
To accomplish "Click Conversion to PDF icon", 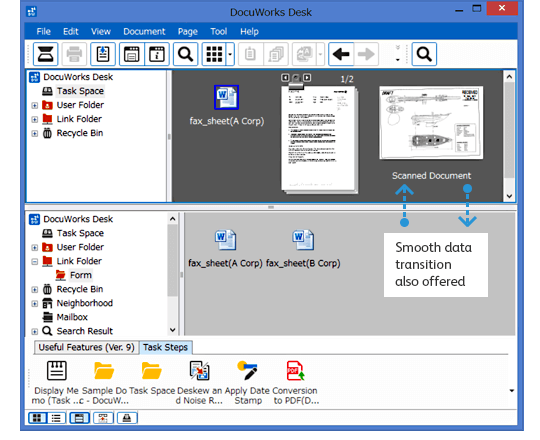I will coord(295,371).
